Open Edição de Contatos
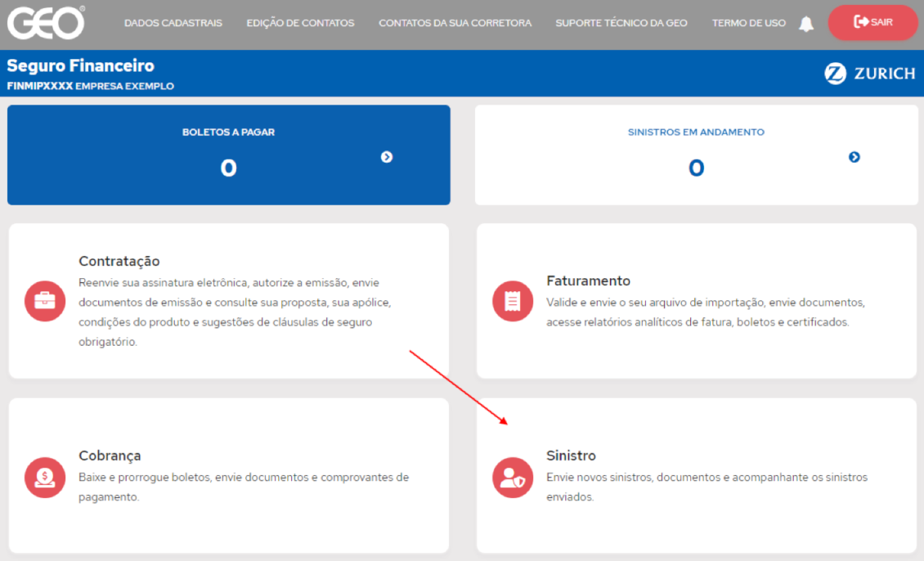Viewport: 924px width, 561px height. point(300,23)
